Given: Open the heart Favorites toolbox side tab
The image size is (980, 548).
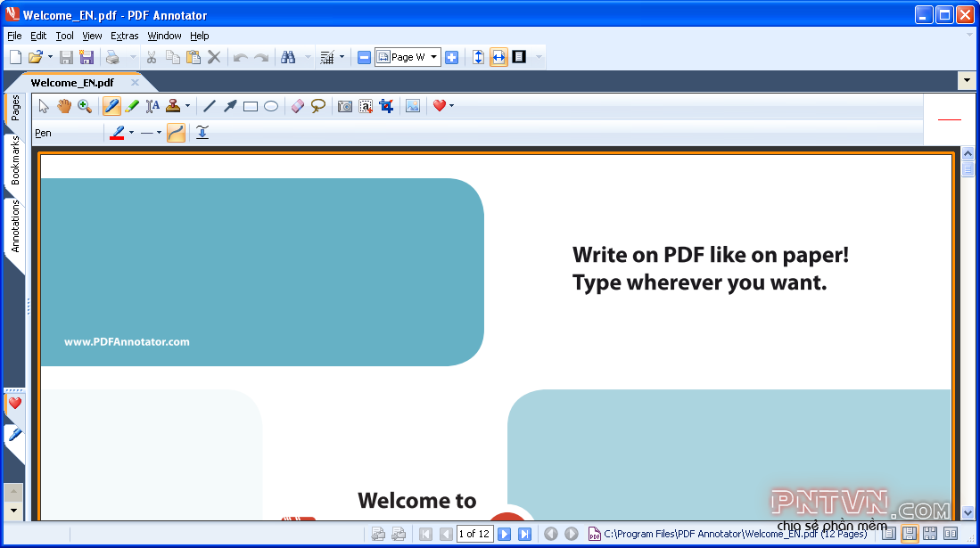Looking at the screenshot, I should coord(15,404).
